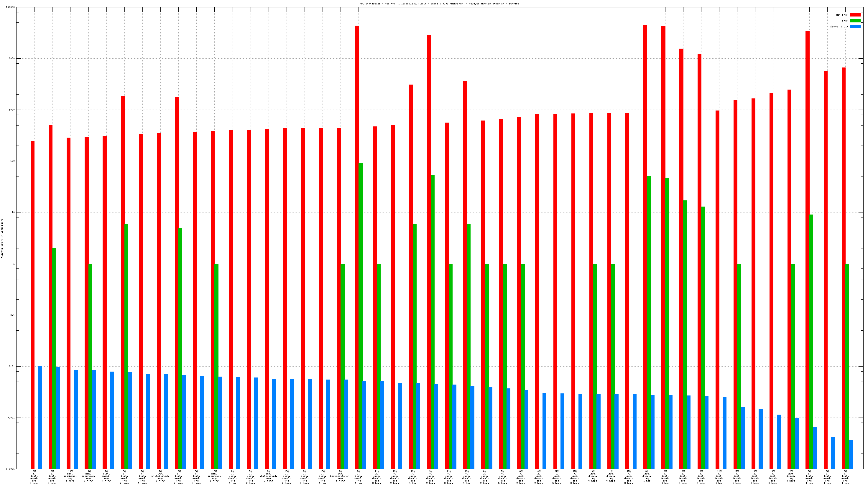This screenshot has height=488, width=868.
Task: Click the leftmost blue Score bar
Action: (x=40, y=418)
